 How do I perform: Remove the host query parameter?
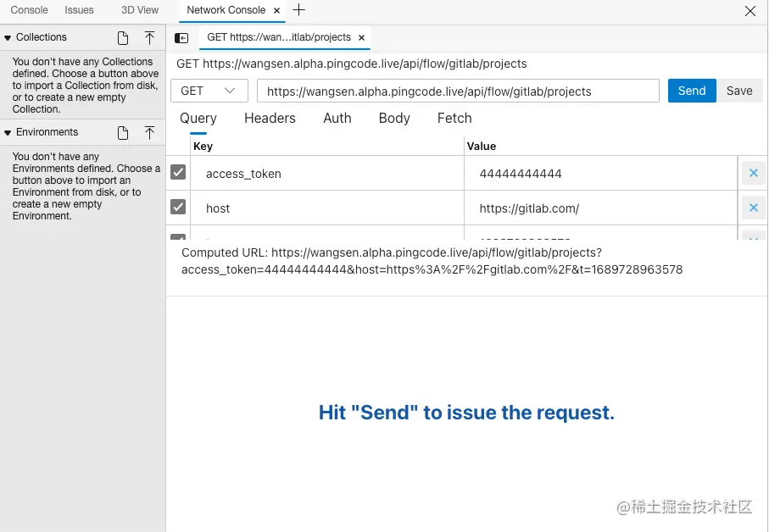coord(754,207)
